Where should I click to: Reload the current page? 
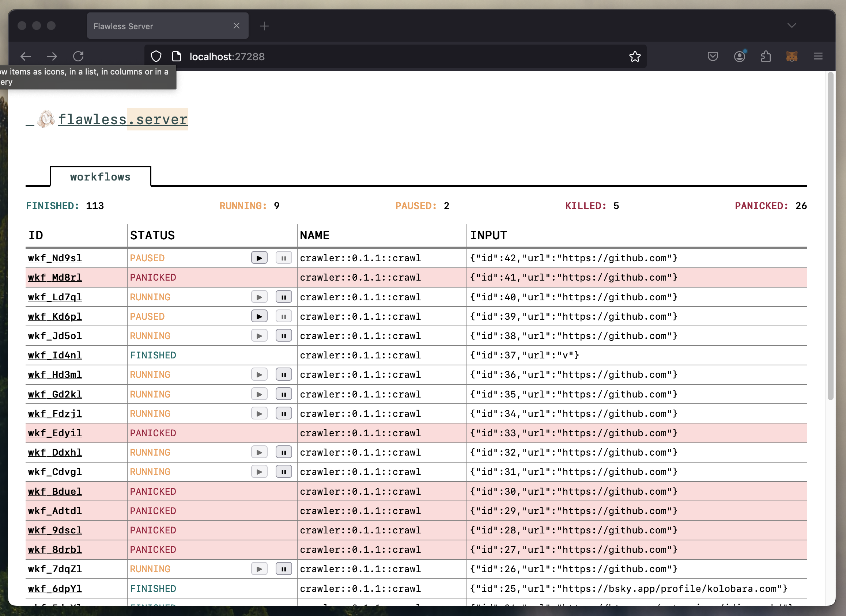pos(78,56)
